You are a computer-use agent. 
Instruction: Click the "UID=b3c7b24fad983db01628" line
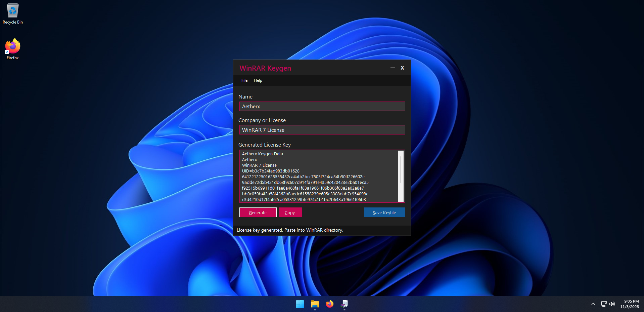[x=271, y=171]
